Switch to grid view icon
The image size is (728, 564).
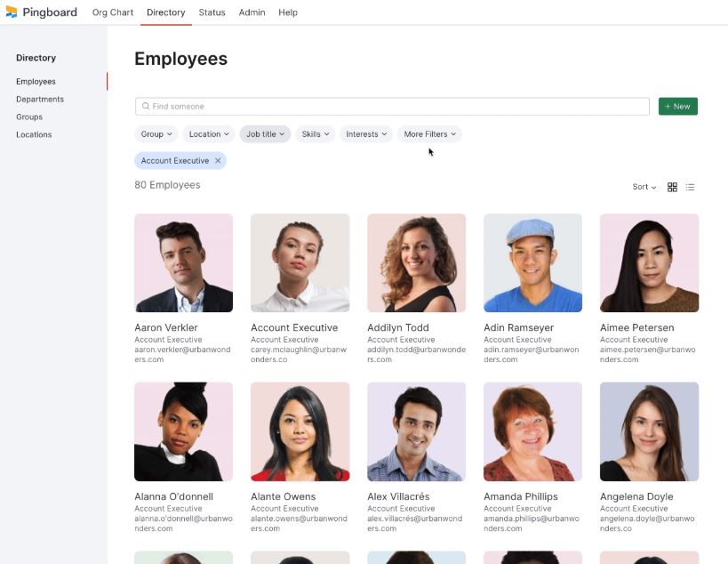[x=672, y=187]
